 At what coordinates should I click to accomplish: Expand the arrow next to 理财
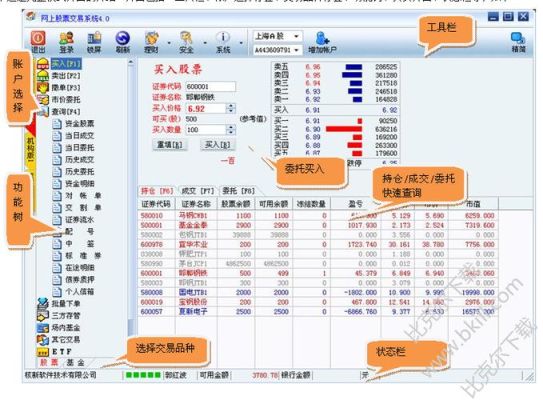[169, 43]
